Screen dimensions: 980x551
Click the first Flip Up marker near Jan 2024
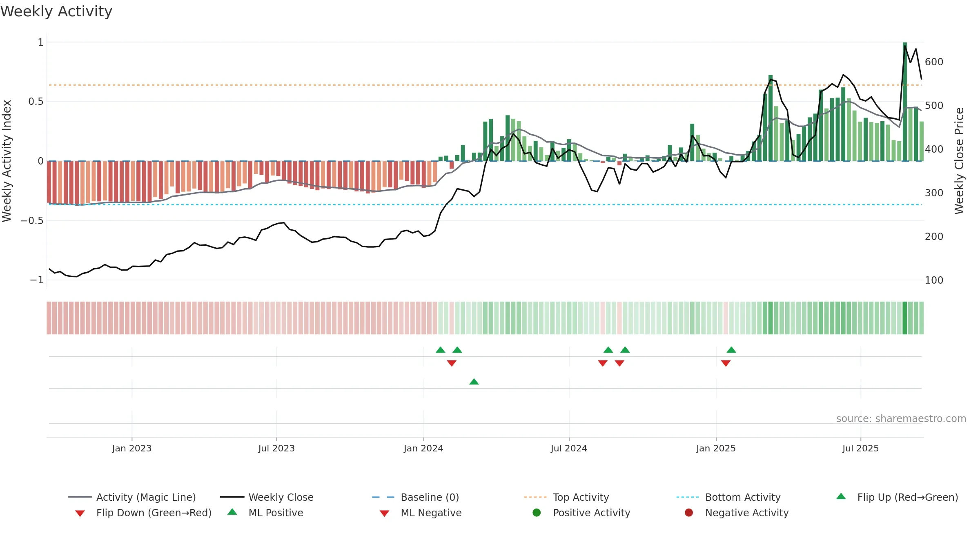click(x=441, y=350)
